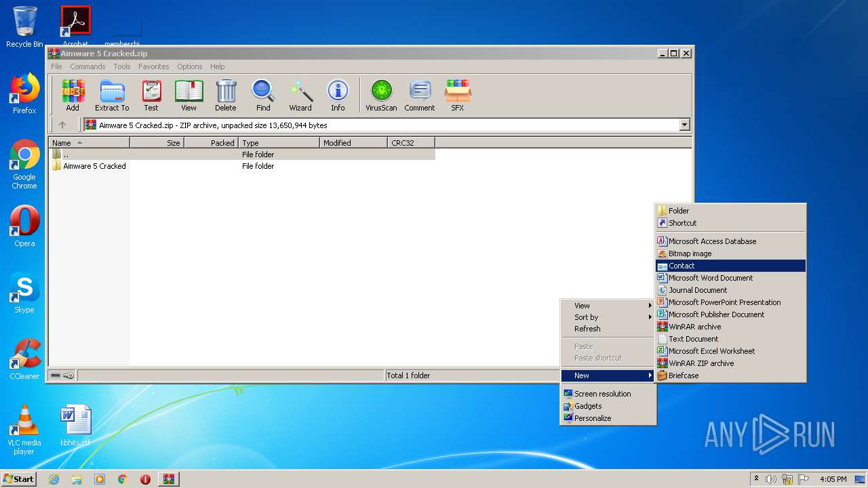Create a new Contact
This screenshot has height=488, width=868.
[x=730, y=266]
